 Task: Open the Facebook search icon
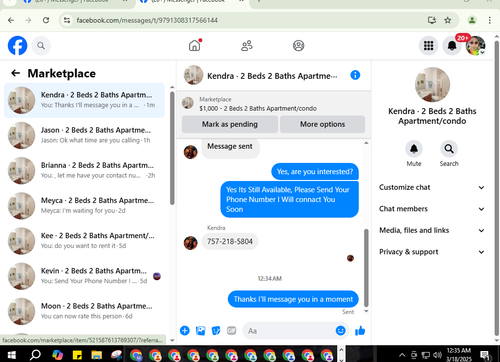click(x=41, y=46)
